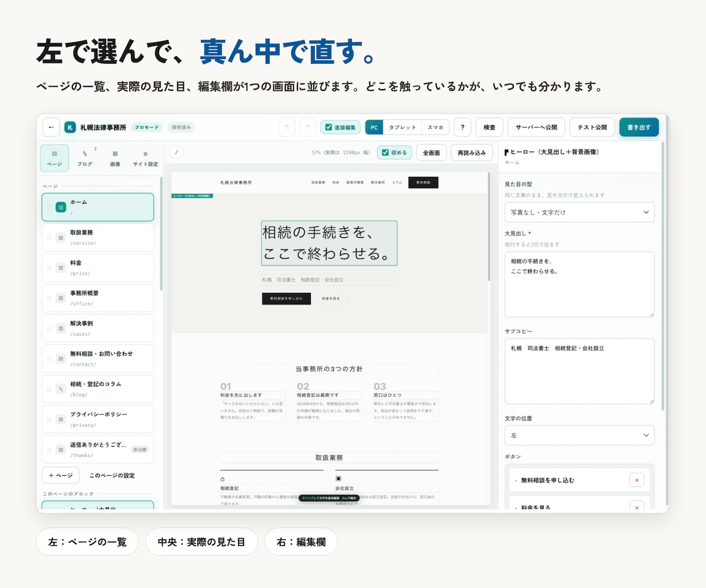Click 取扱業務 in the preview navigation

(318, 182)
